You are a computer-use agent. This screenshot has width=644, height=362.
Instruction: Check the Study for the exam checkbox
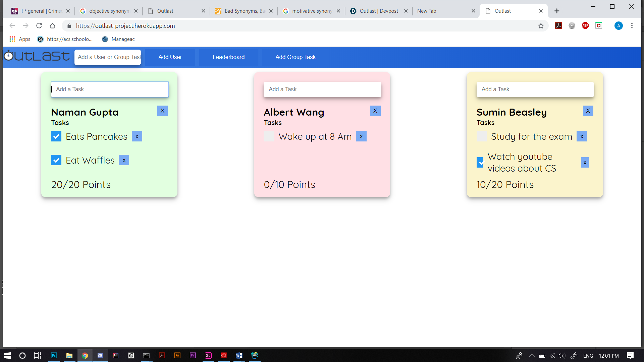pos(482,136)
